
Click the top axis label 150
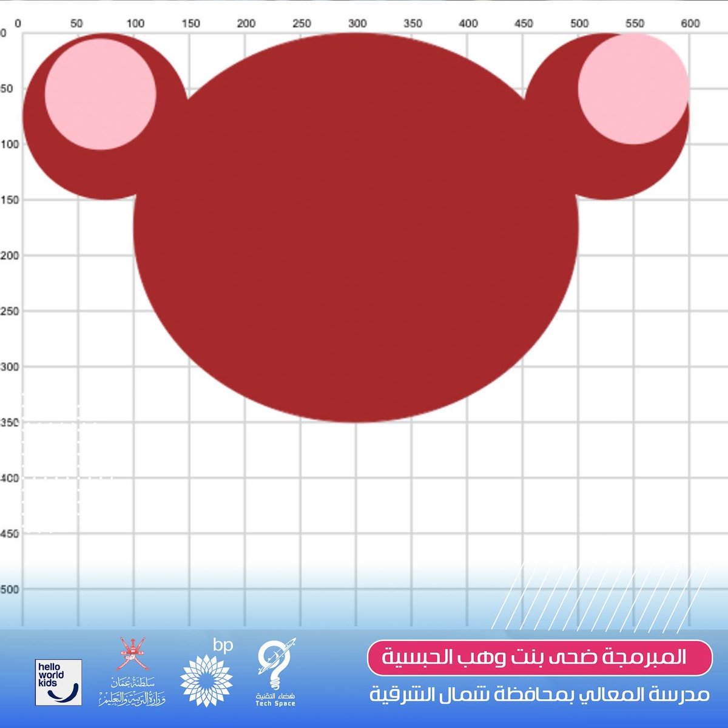[190, 24]
